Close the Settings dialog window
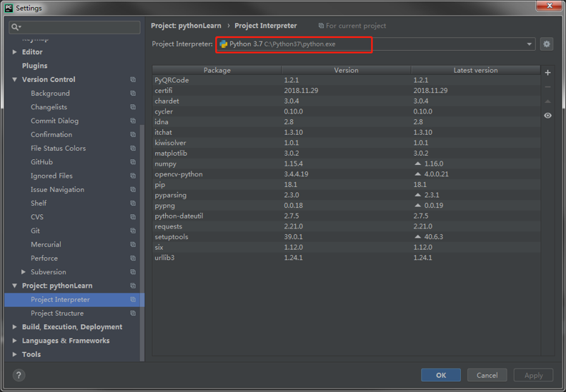Screen dimensions: 566x392 pos(549,6)
